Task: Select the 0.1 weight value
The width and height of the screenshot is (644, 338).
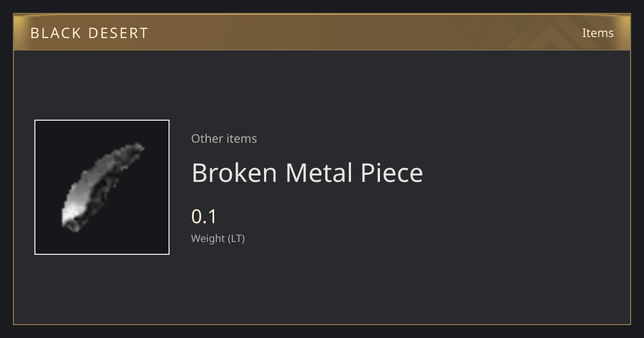Action: 204,217
